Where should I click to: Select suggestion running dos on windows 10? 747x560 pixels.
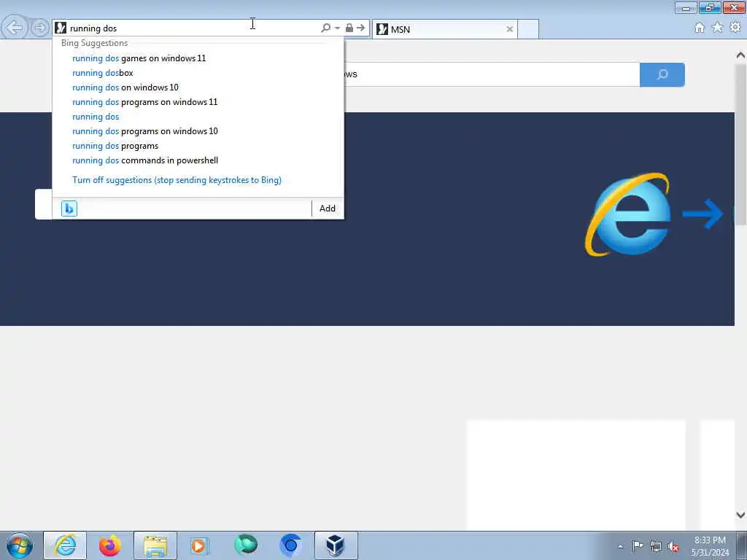click(125, 87)
